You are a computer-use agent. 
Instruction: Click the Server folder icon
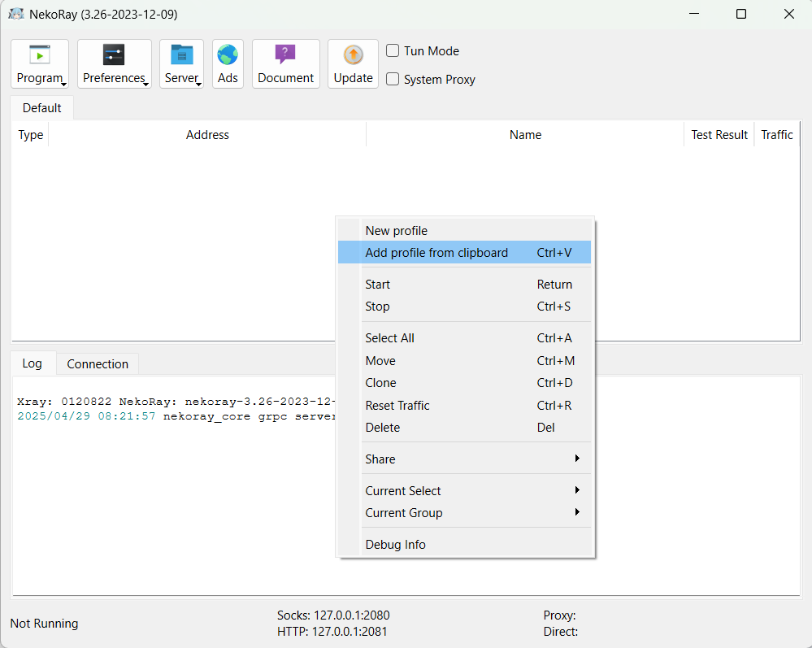(181, 54)
